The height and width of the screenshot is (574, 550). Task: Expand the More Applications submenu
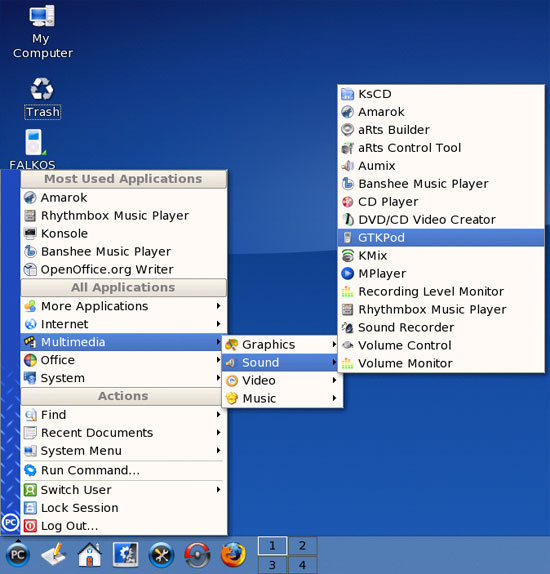coord(124,306)
